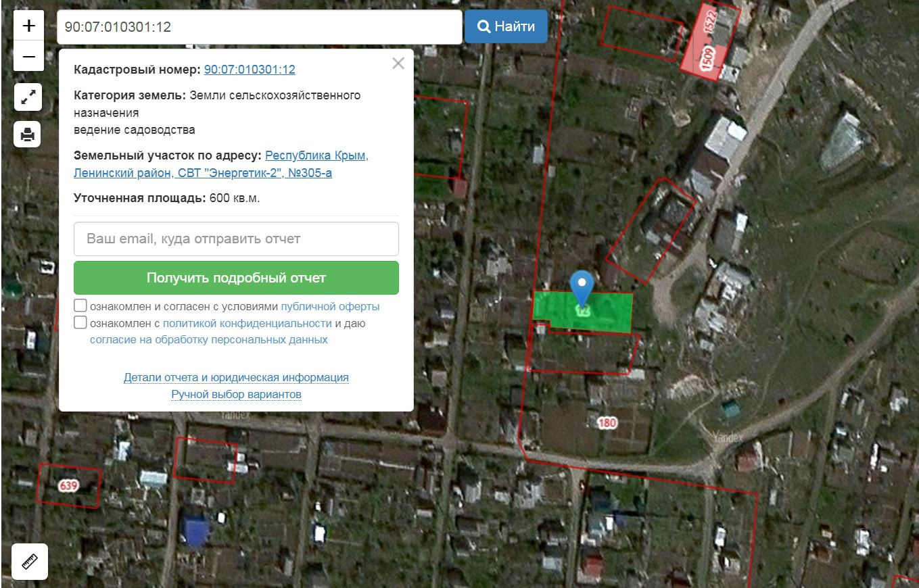Image resolution: width=919 pixels, height=588 pixels.
Task: Zoom out with the minus button
Action: pos(28,56)
